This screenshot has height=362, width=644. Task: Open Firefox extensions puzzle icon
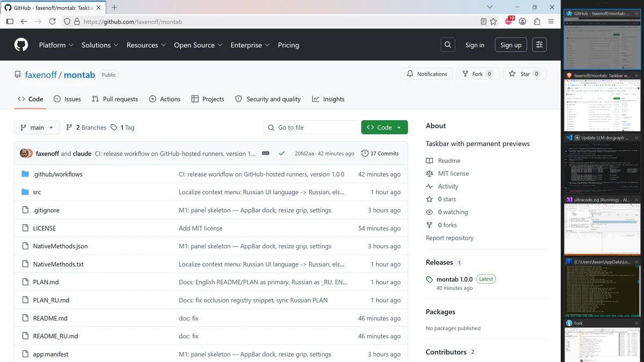[x=537, y=21]
